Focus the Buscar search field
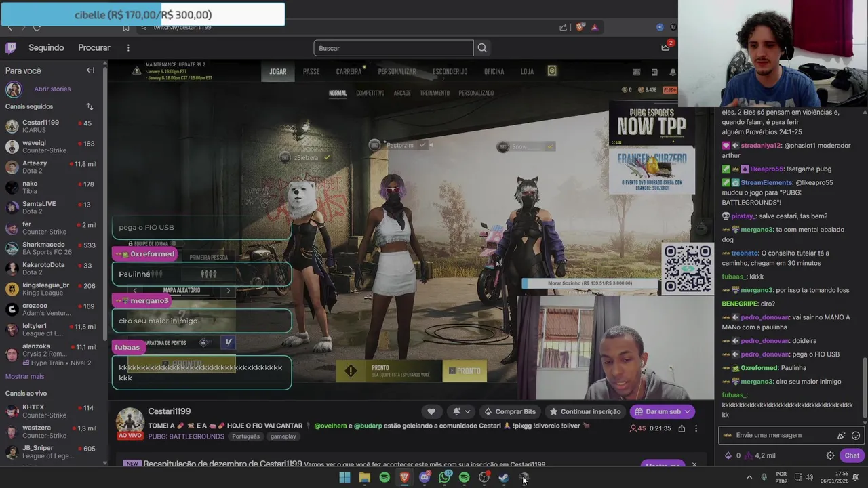 [x=393, y=48]
